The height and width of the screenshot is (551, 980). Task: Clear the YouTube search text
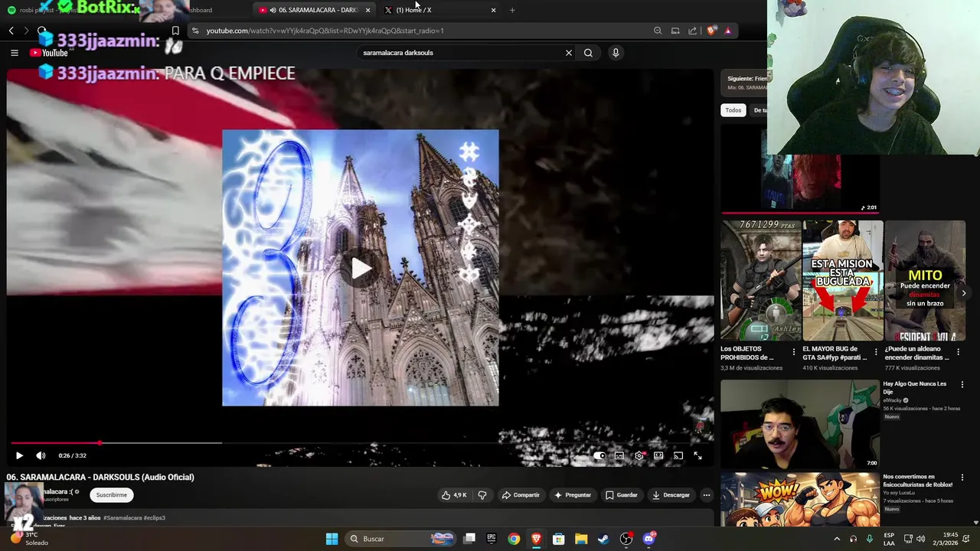(x=568, y=53)
